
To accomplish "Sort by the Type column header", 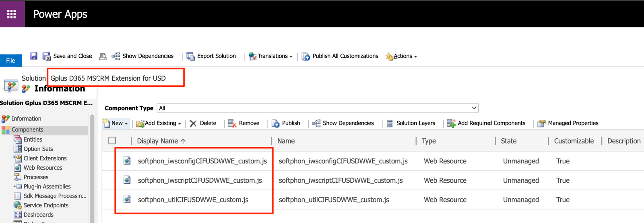I will tap(429, 141).
